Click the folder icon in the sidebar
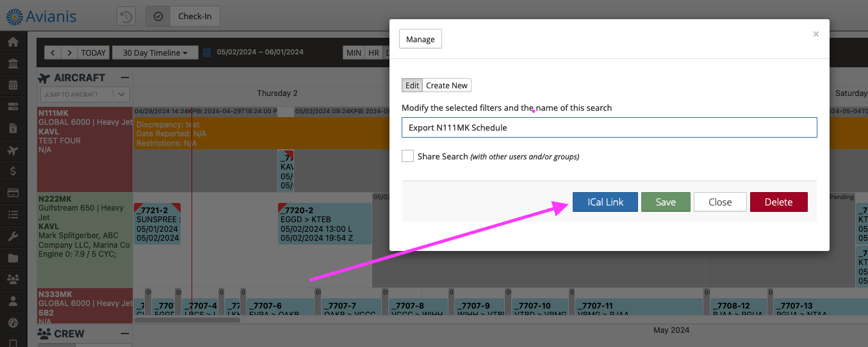Viewport: 868px width, 347px height. (x=13, y=258)
